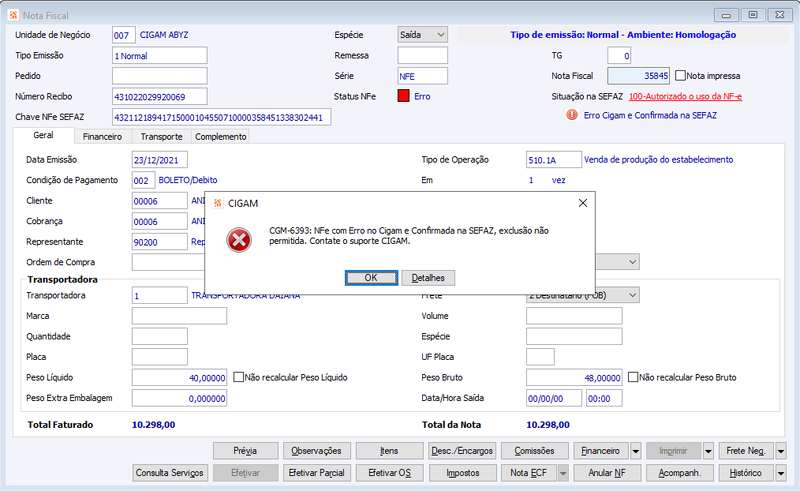The width and height of the screenshot is (800, 491).
Task: Click the Data Emissão field
Action: click(x=160, y=160)
